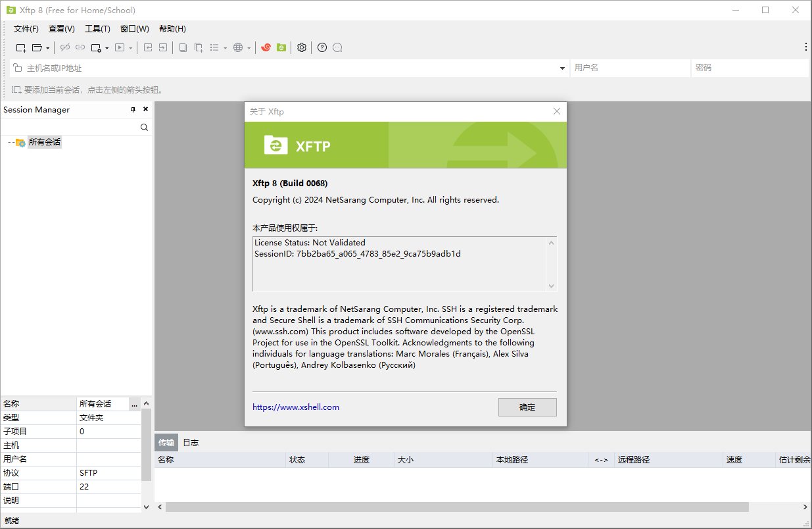Click the paste/new copy icon
This screenshot has height=529, width=812.
(x=198, y=47)
